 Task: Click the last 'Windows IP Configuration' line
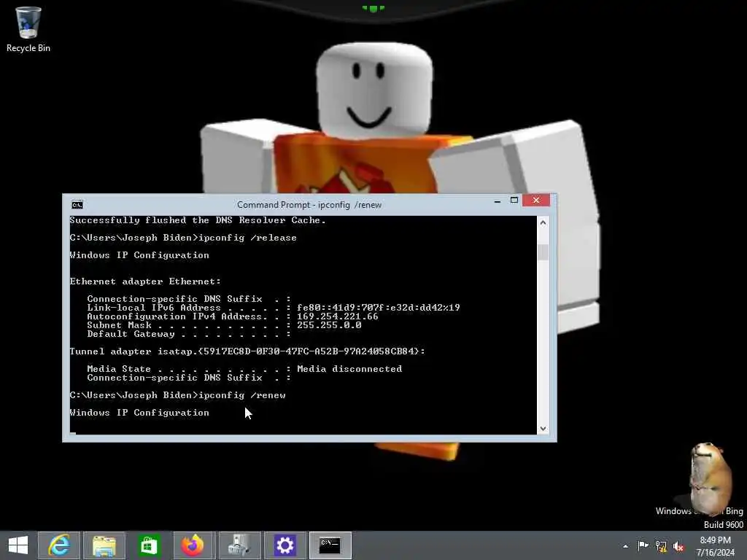[x=139, y=413]
